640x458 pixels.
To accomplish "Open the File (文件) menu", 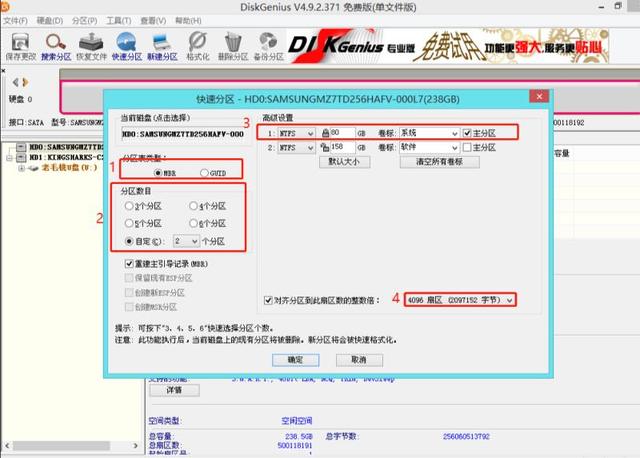I will pyautogui.click(x=16, y=20).
